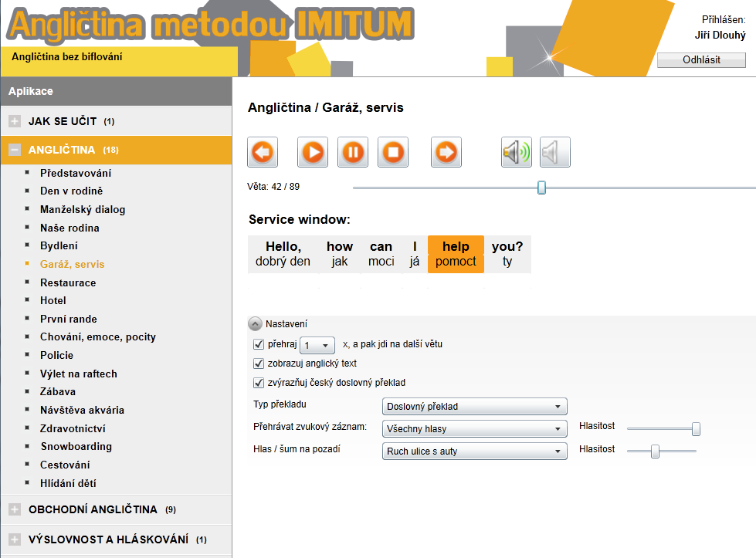756x558 pixels.
Task: Pause the audio playback
Action: (353, 152)
